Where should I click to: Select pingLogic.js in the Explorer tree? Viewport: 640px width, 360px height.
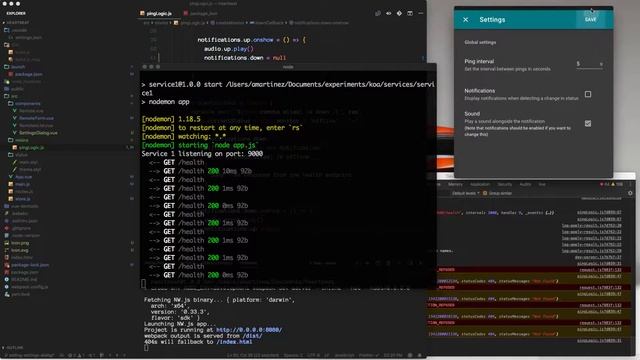pyautogui.click(x=31, y=148)
